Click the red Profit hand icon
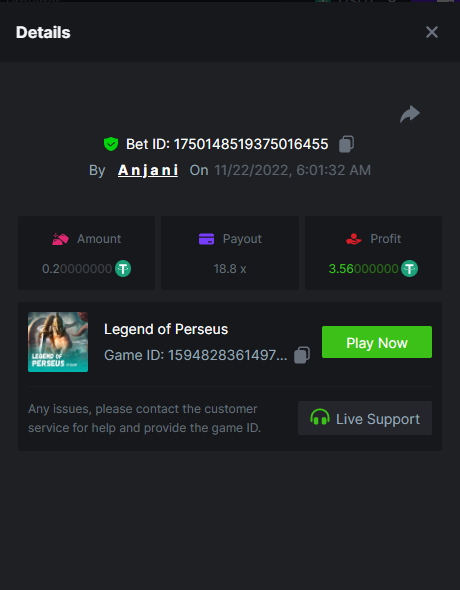Viewport: 460px width, 590px height. [354, 239]
